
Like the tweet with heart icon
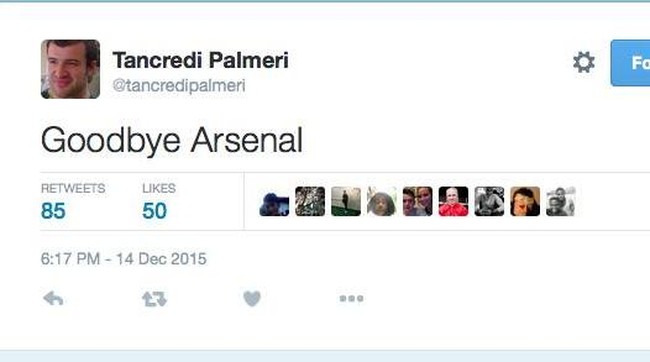pos(252,299)
